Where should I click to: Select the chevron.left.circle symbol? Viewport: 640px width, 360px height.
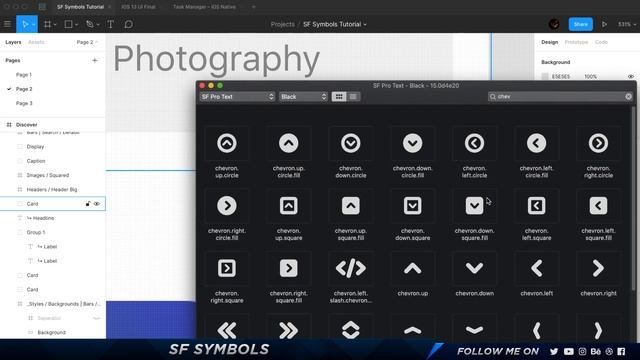474,143
